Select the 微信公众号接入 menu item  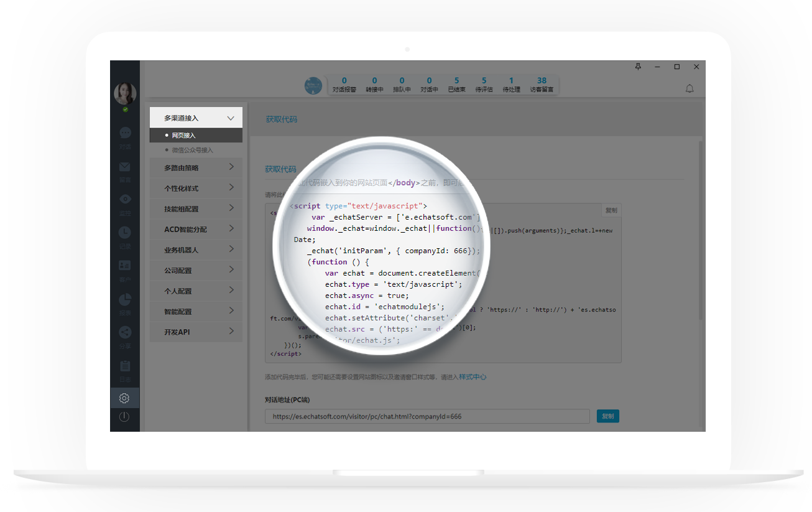coord(196,150)
